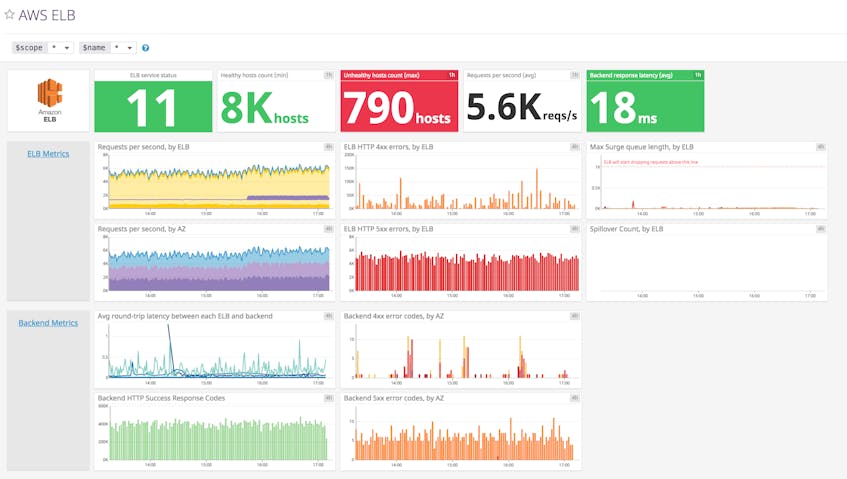Click the 'Backend 4xx error codes, by AZ' title
The image size is (847, 479).
[x=394, y=316]
